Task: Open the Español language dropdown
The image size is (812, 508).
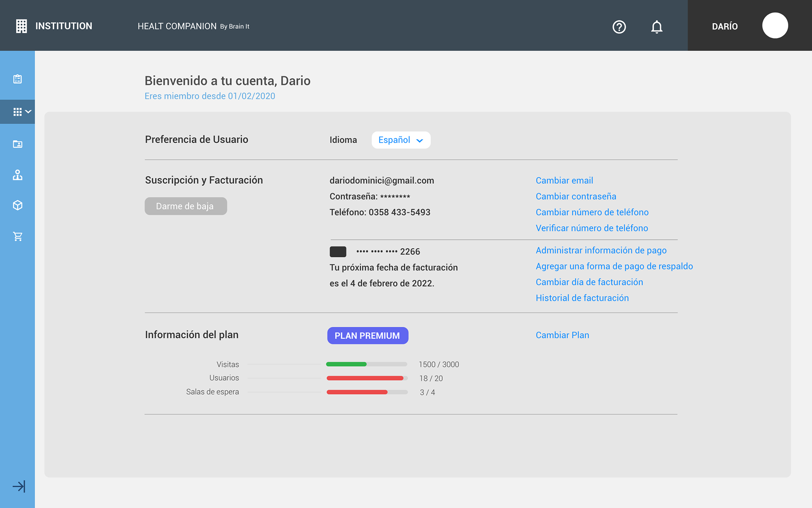Action: [x=401, y=140]
